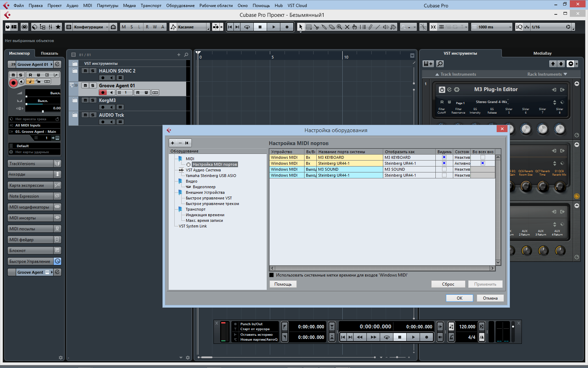Viewport: 588px width, 368px height.
Task: Switch to the Показать tab
Action: coord(49,53)
